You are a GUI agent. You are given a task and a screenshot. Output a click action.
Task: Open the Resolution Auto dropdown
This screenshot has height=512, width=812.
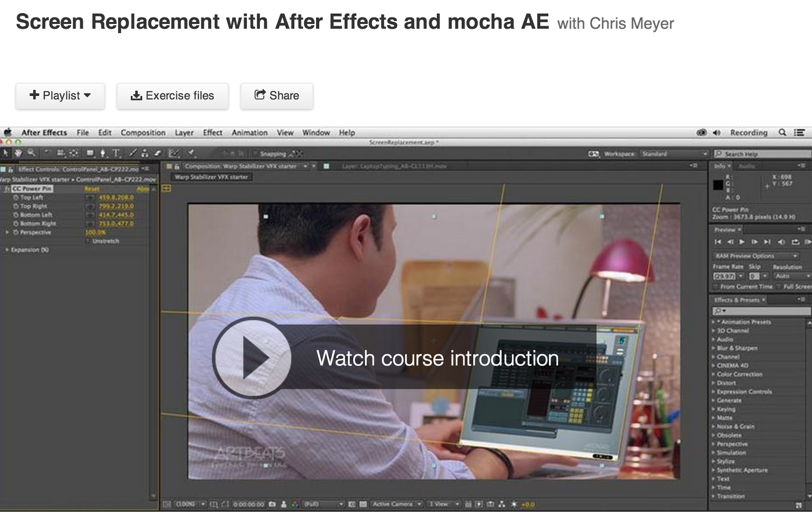pyautogui.click(x=792, y=276)
